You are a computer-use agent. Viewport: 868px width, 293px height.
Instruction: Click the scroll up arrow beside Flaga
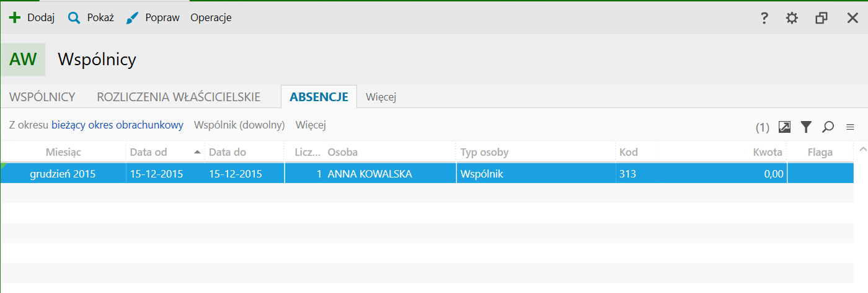pos(862,149)
